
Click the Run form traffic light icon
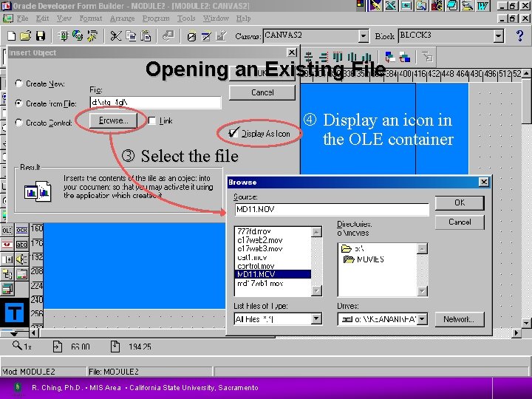click(x=64, y=35)
